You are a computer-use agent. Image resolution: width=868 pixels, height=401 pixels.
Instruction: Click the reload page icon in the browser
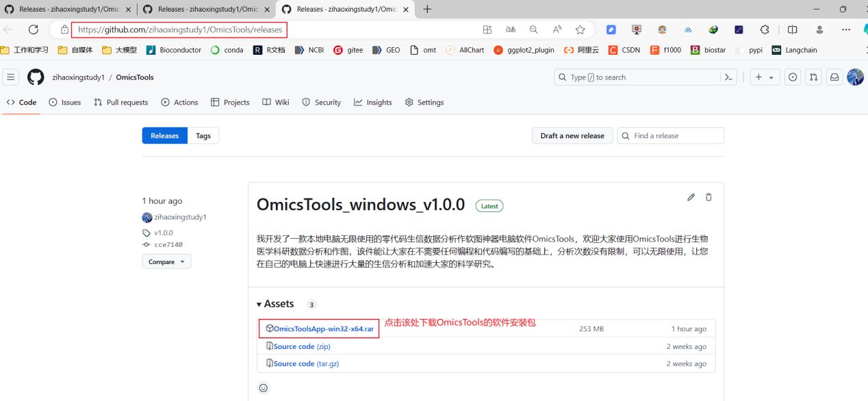point(33,29)
